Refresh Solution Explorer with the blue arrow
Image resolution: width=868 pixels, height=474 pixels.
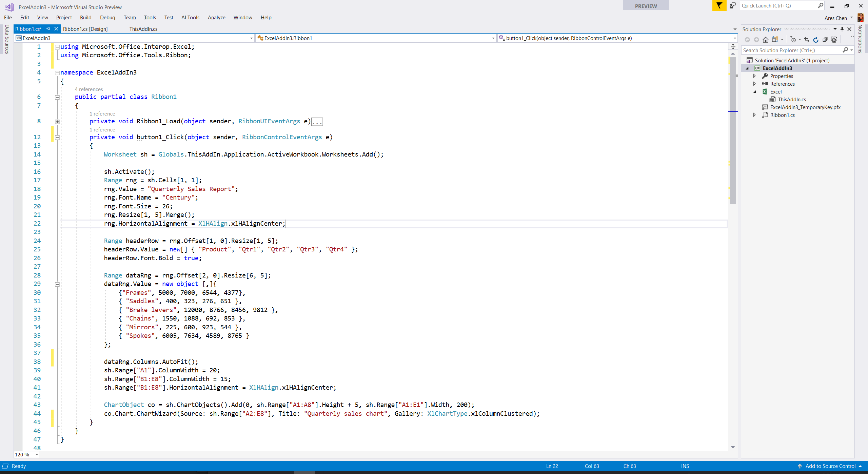tap(816, 40)
